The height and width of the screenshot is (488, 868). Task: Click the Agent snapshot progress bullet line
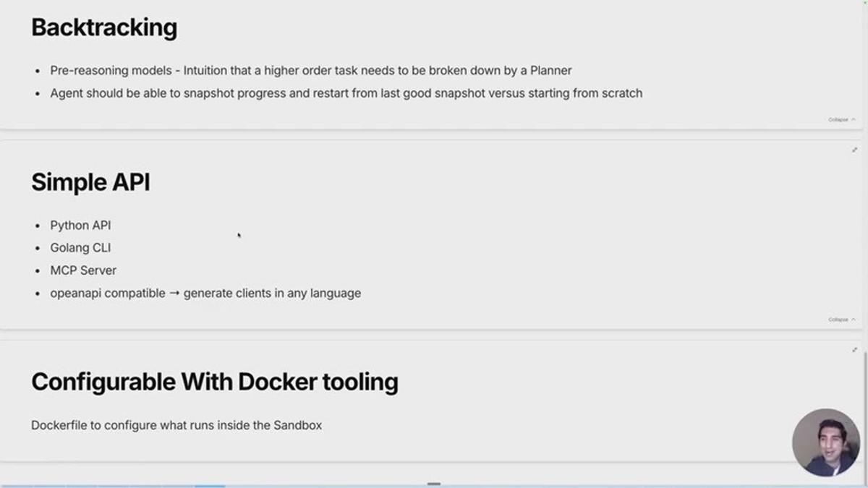[x=346, y=93]
